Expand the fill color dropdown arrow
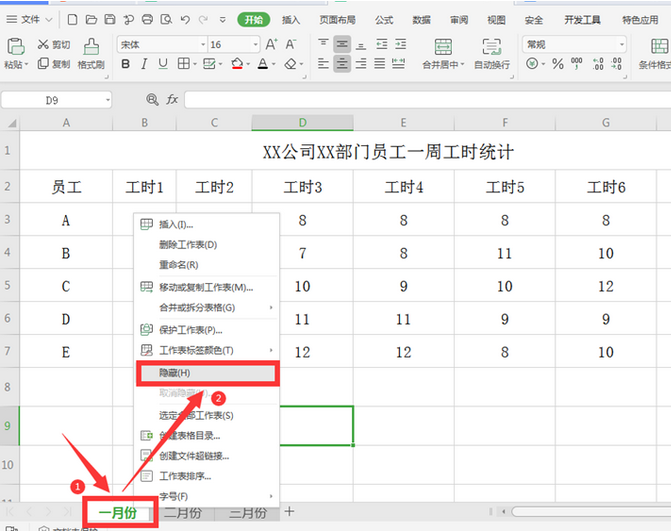 [x=248, y=65]
